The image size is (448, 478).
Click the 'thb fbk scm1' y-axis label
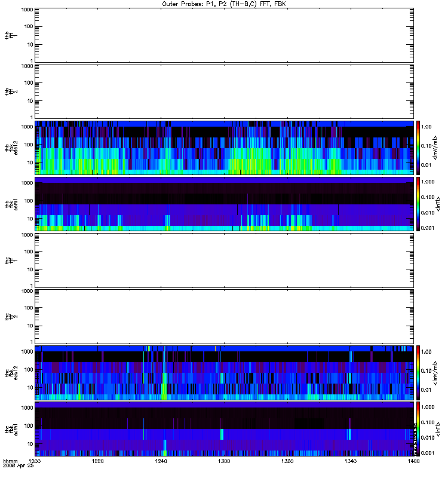11,204
